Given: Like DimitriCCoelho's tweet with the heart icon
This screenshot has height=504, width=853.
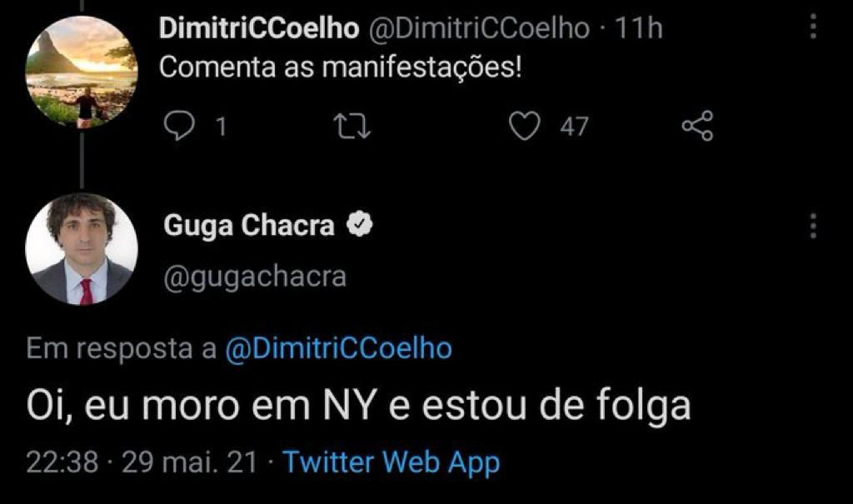Looking at the screenshot, I should [x=524, y=127].
